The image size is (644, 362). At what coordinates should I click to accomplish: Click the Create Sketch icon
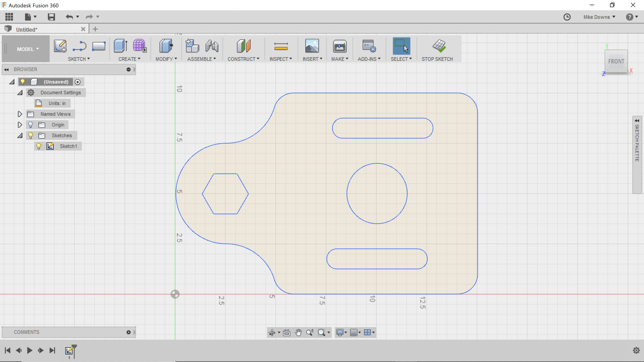(60, 46)
